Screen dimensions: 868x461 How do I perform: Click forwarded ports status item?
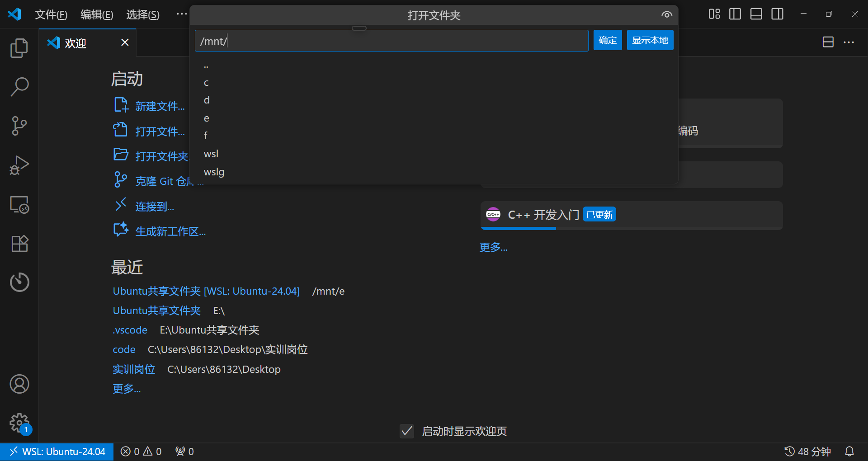pos(185,452)
